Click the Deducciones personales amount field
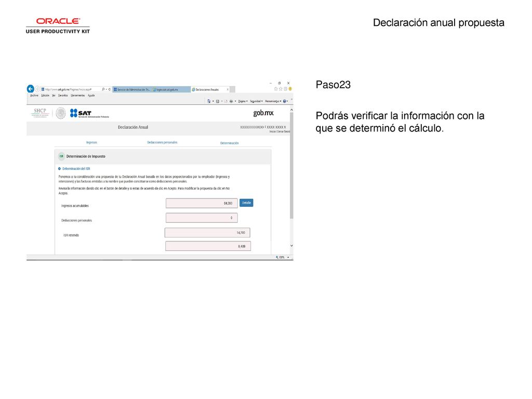 [x=202, y=218]
